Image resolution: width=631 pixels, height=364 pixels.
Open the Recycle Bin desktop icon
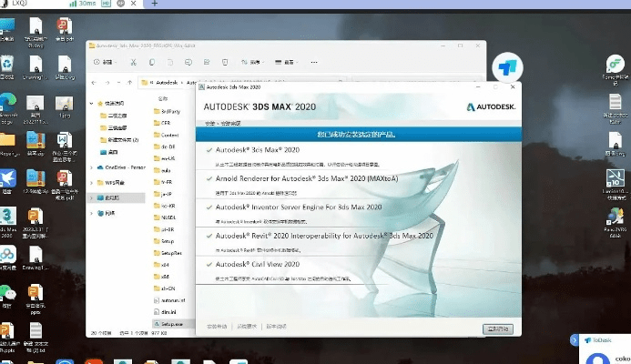pos(7,64)
